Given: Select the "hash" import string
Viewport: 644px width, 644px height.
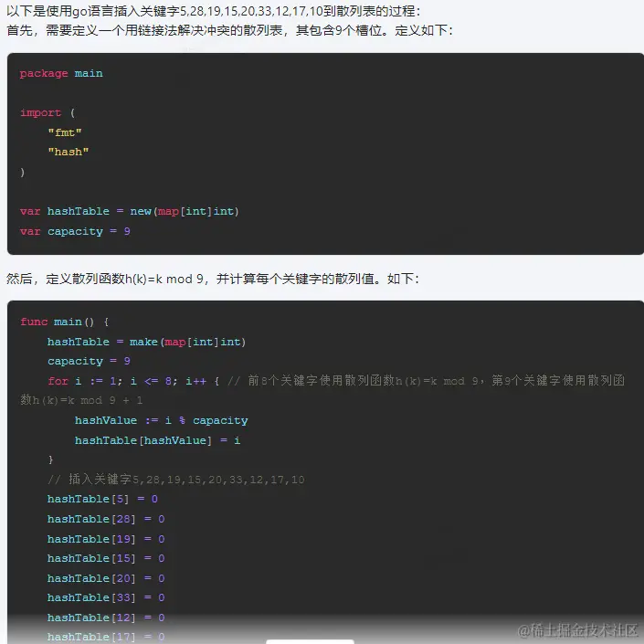Looking at the screenshot, I should [x=69, y=152].
